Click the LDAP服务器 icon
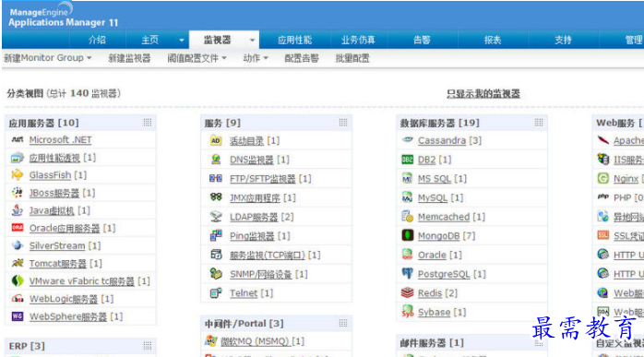644x357 pixels. (x=216, y=217)
